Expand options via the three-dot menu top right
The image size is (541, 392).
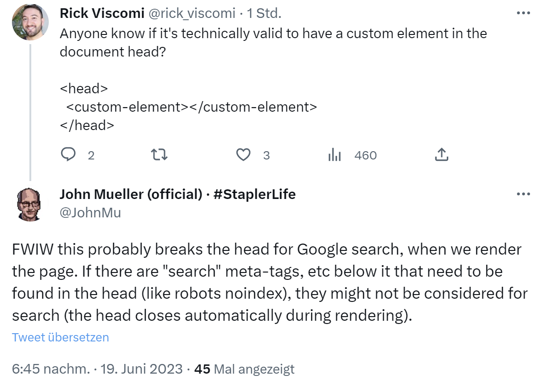click(523, 13)
